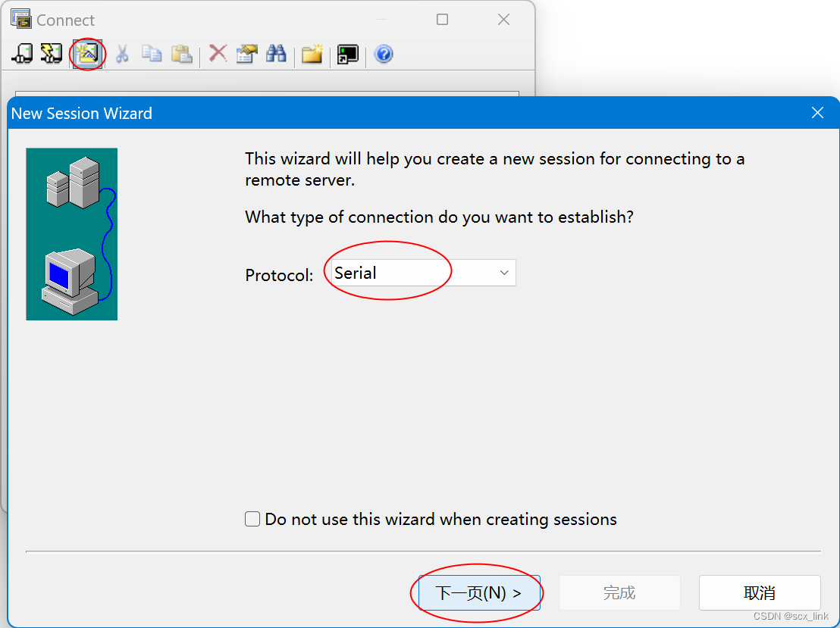This screenshot has height=628, width=840.
Task: Click the What type of connection question text
Action: point(439,217)
